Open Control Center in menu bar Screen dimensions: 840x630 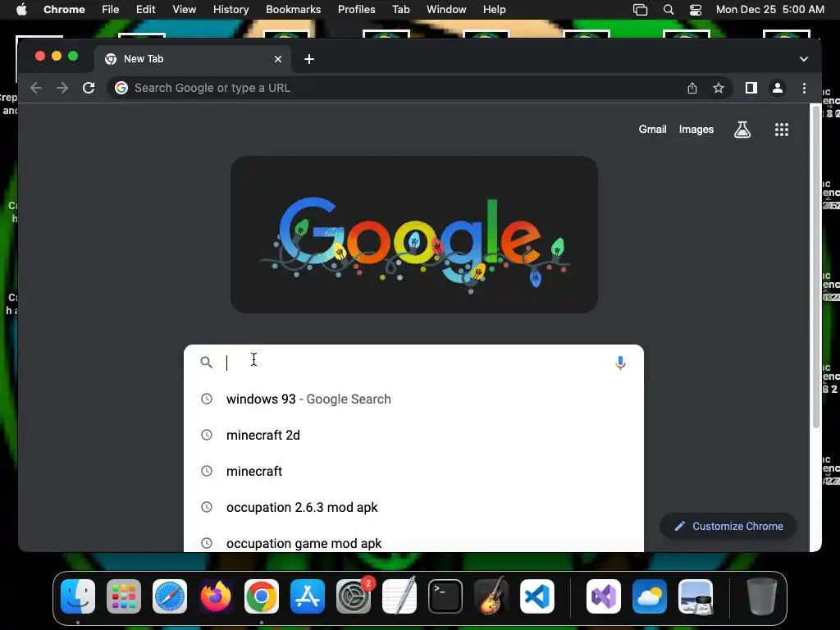pos(696,10)
